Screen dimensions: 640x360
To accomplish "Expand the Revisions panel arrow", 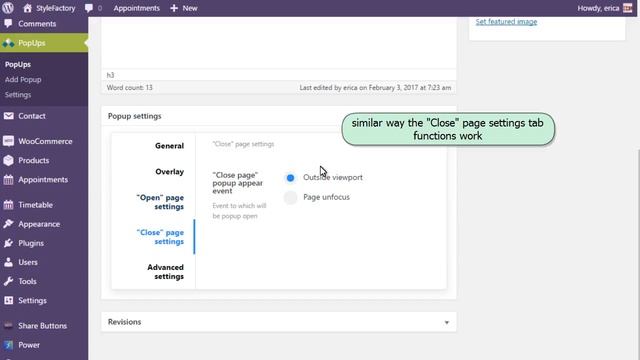I will 447,322.
